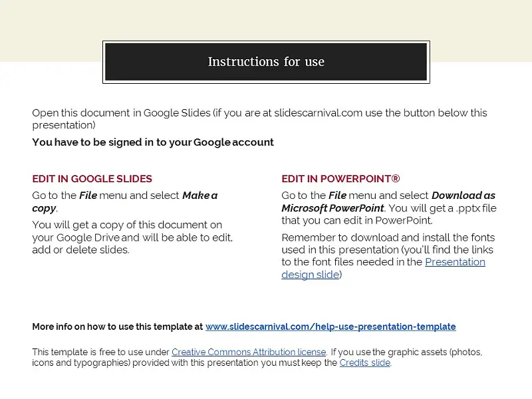
Task: Click the EDIT IN POWERPOINT® heading
Action: coord(340,179)
